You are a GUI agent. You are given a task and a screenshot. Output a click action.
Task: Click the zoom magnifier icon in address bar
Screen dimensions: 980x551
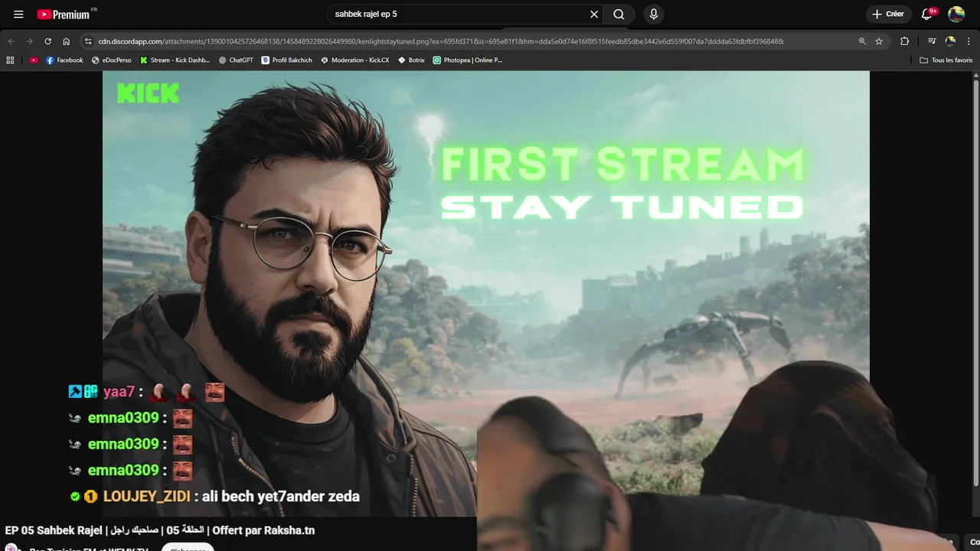[862, 41]
